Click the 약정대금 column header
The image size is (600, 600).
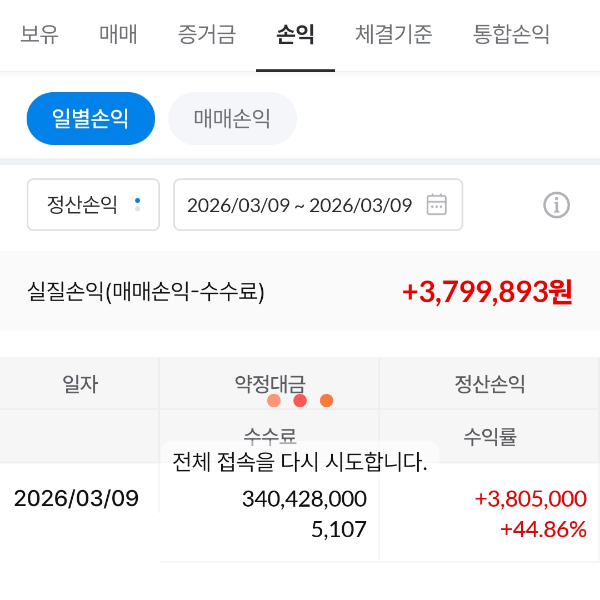pyautogui.click(x=270, y=384)
